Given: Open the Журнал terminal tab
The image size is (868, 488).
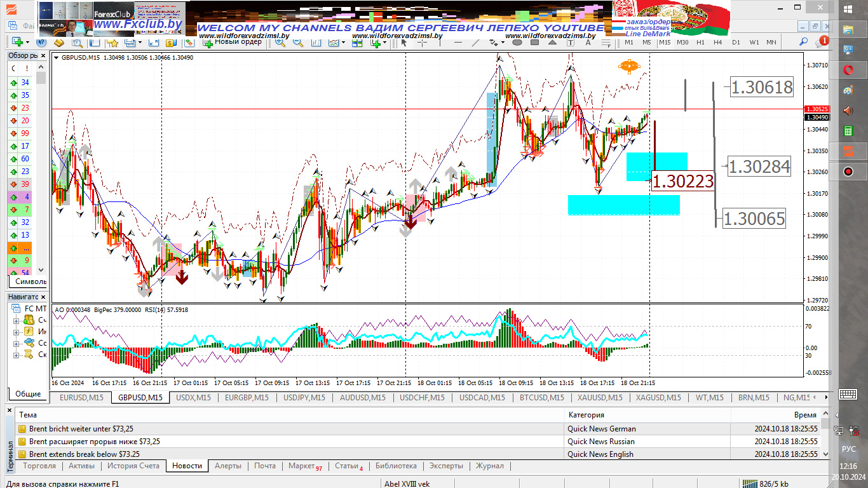Looking at the screenshot, I should tap(490, 466).
